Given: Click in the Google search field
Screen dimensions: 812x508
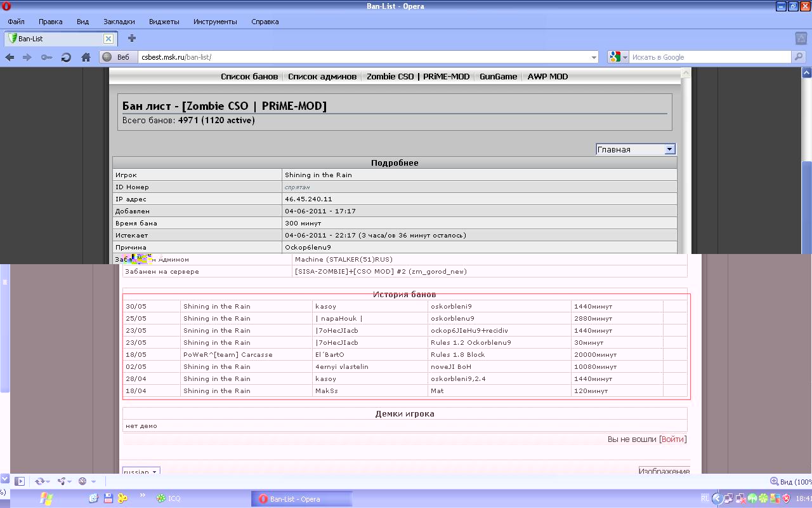Looking at the screenshot, I should pos(710,57).
